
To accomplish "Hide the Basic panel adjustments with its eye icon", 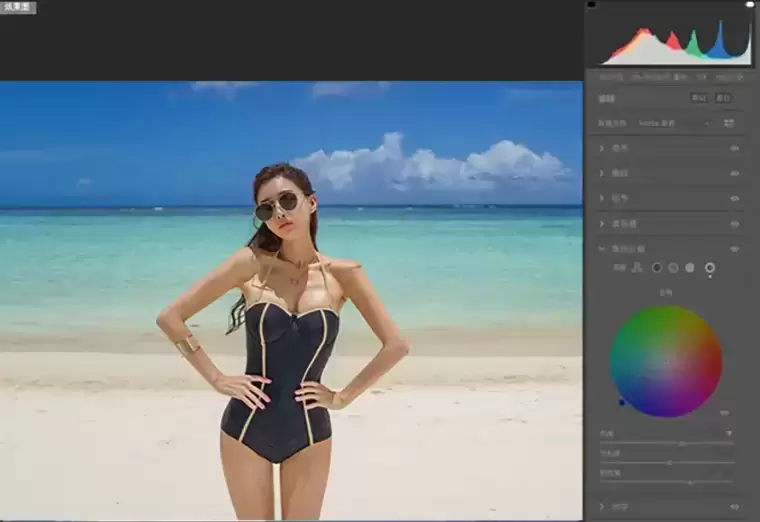I will (x=735, y=148).
